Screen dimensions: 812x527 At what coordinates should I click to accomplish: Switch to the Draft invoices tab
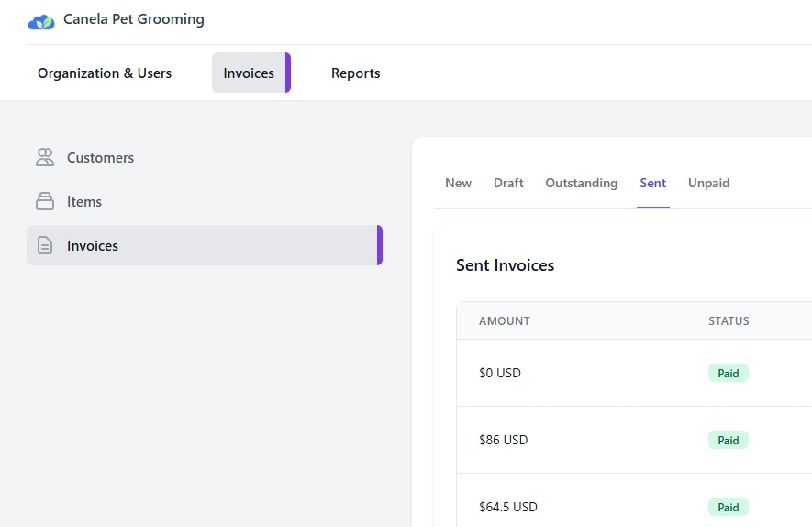pyautogui.click(x=508, y=183)
